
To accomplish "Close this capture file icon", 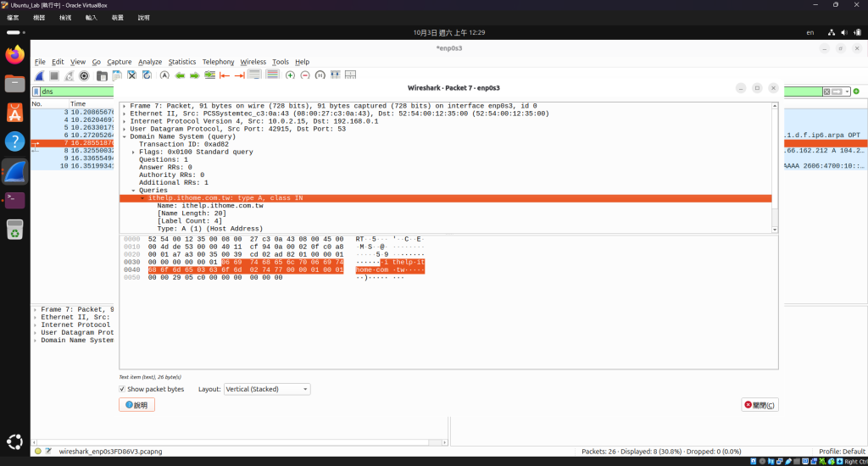I will (131, 75).
